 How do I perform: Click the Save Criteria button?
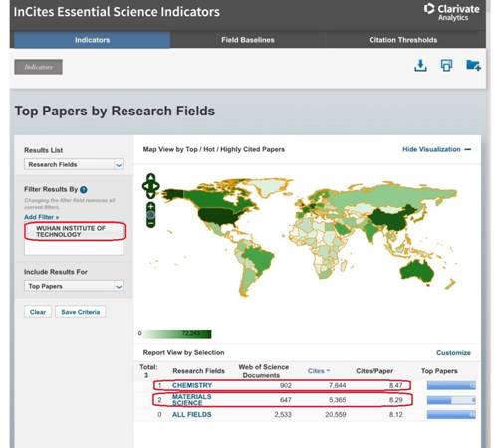coord(81,312)
